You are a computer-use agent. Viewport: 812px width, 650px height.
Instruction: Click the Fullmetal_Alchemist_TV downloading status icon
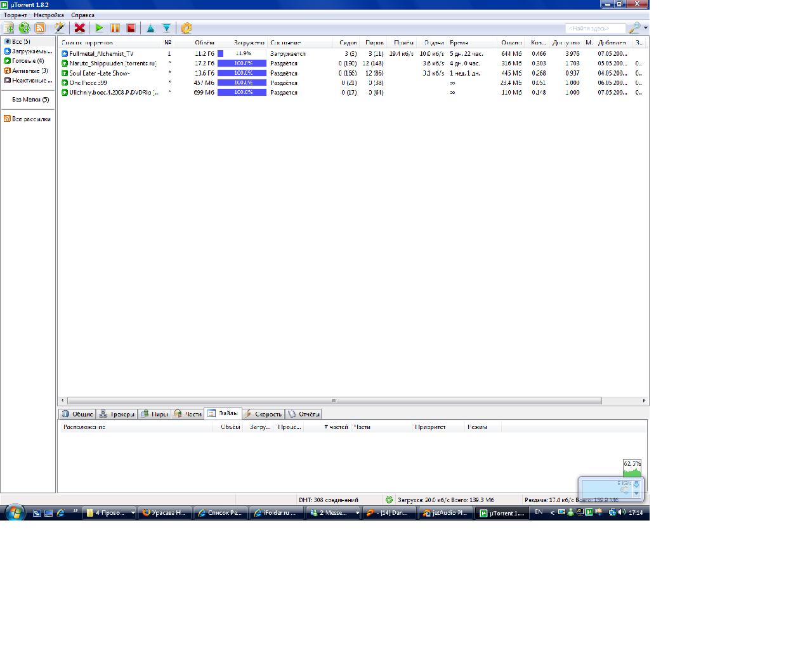tap(65, 54)
